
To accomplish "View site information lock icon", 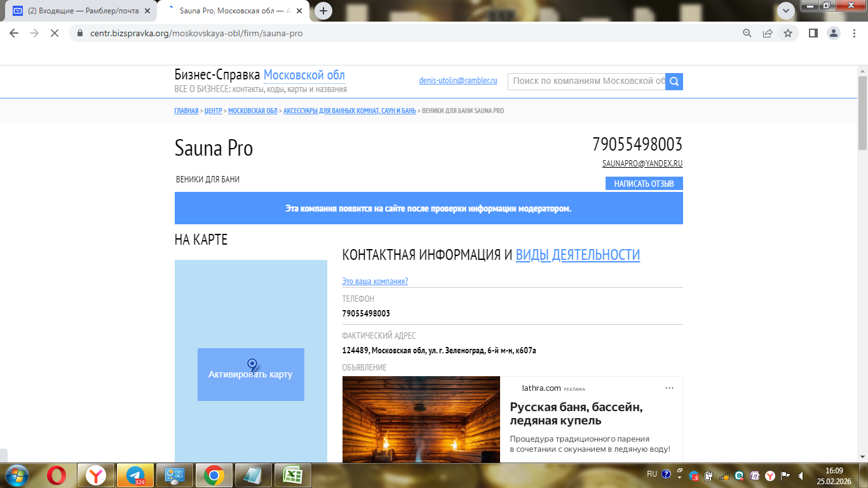I will (x=79, y=33).
